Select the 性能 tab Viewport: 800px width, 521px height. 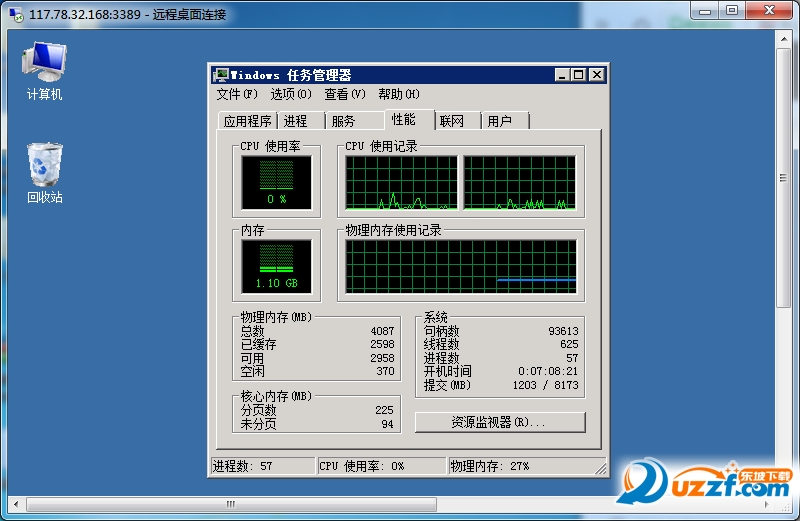click(409, 119)
